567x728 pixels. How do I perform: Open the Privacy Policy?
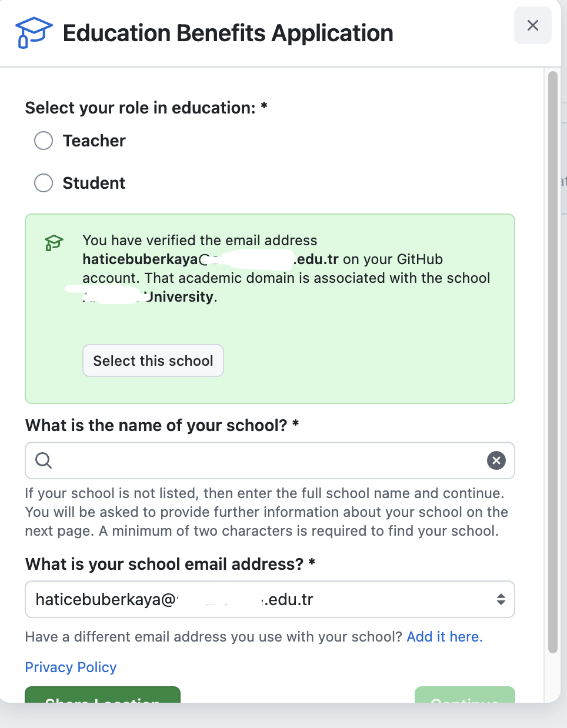tap(70, 667)
